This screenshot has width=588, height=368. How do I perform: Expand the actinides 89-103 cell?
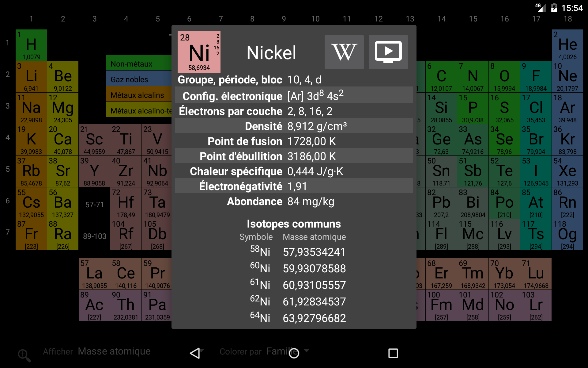[94, 236]
